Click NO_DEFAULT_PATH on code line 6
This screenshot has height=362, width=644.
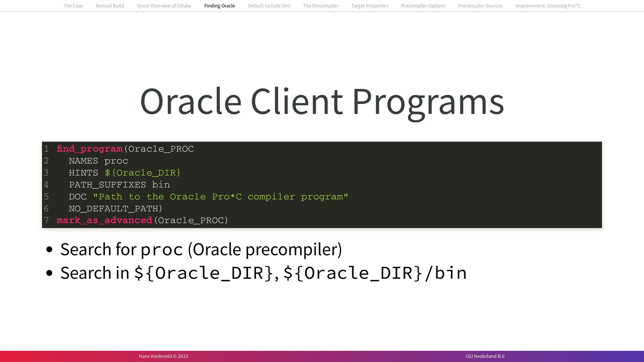[114, 209]
